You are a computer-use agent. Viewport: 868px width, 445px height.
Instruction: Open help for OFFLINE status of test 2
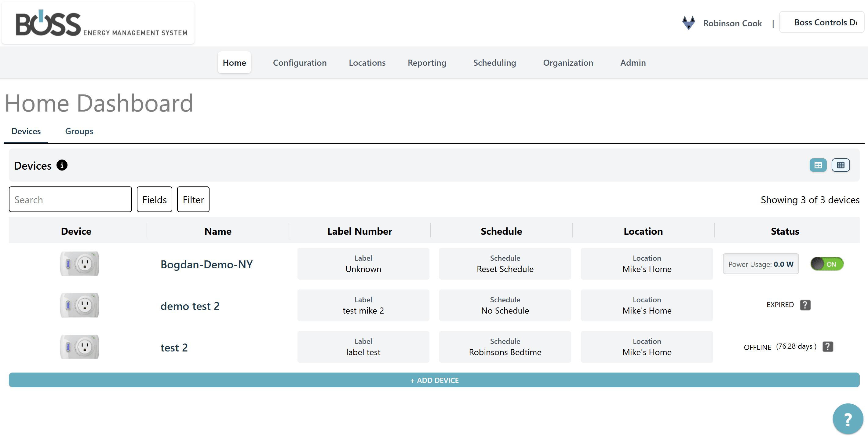[x=828, y=347]
